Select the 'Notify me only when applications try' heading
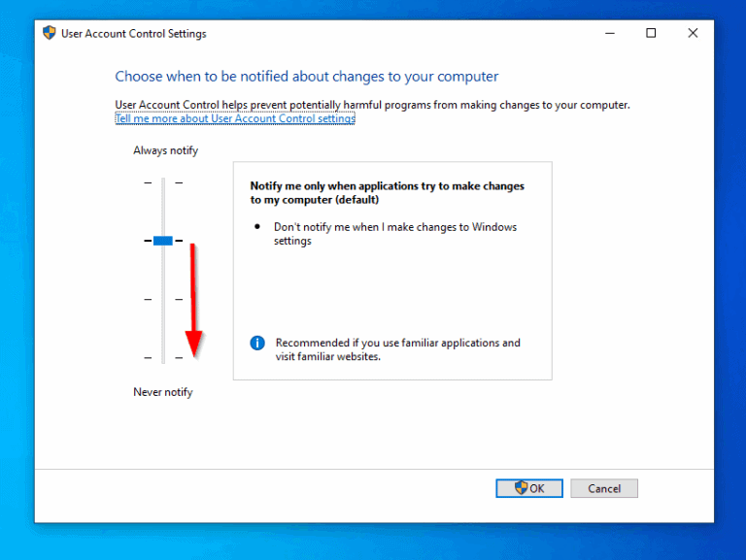746x560 pixels. tap(387, 192)
